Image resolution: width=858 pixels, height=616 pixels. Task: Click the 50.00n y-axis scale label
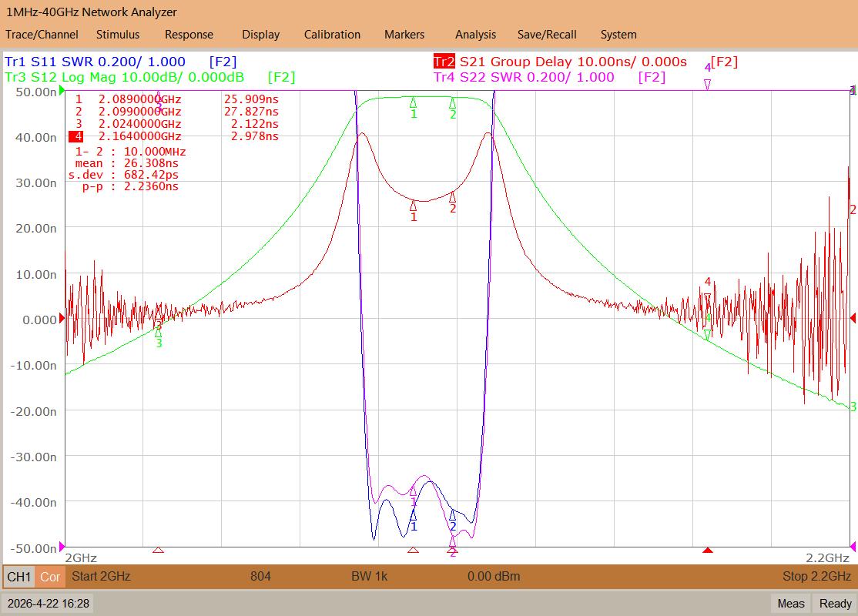pyautogui.click(x=36, y=92)
